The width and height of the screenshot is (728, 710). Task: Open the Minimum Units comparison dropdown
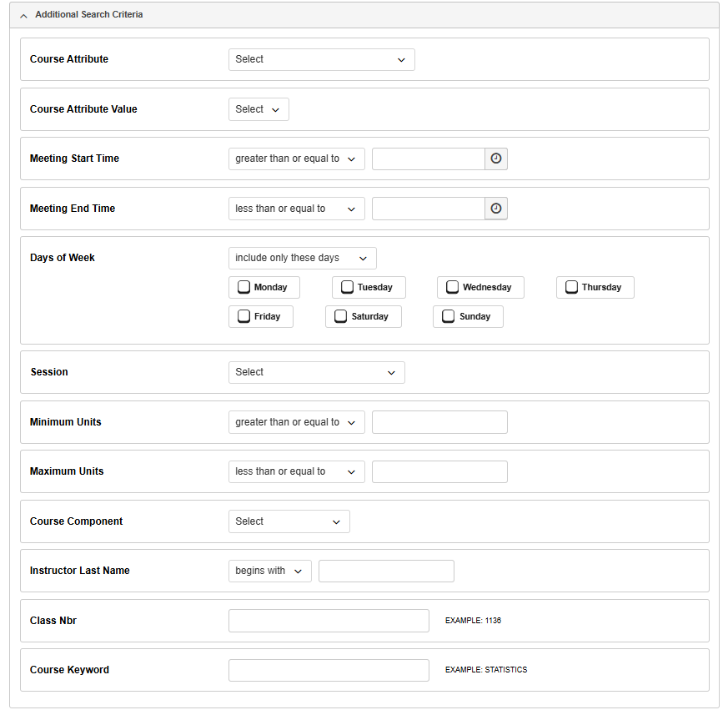pos(296,422)
